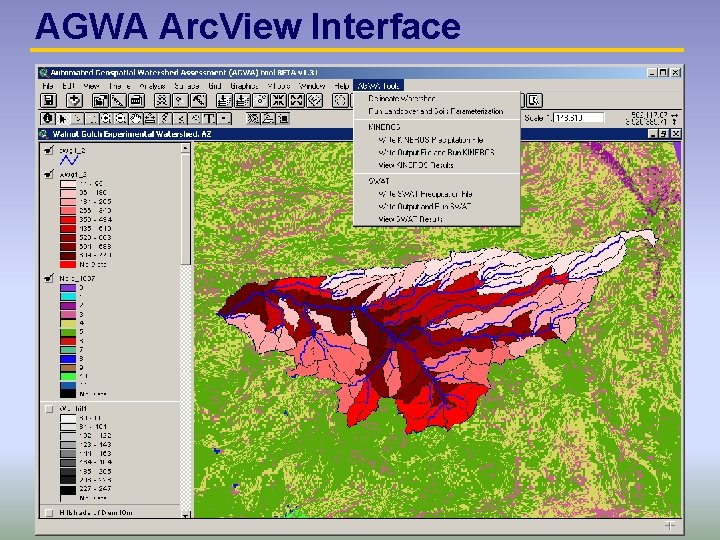The height and width of the screenshot is (540, 720).
Task: Click the Scale input field
Action: [579, 118]
